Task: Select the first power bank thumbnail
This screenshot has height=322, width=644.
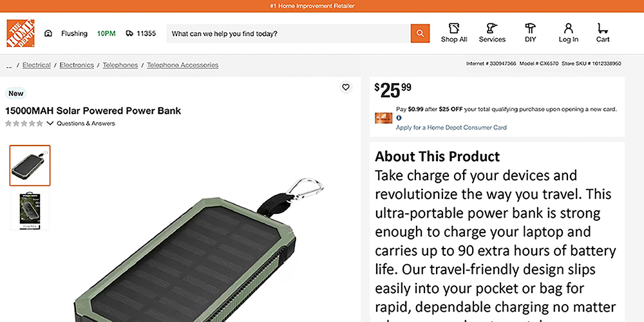Action: click(x=30, y=166)
